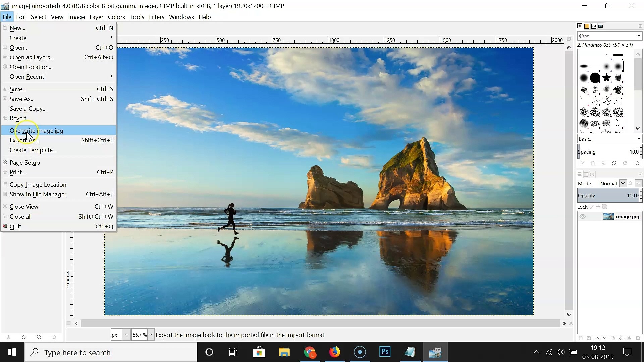644x362 pixels.
Task: Click Show in File Manager
Action: pyautogui.click(x=38, y=194)
